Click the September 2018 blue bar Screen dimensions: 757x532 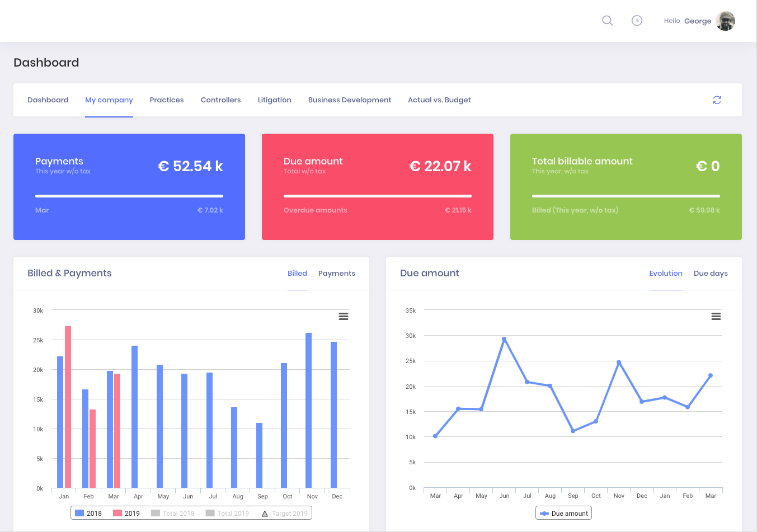[x=259, y=455]
